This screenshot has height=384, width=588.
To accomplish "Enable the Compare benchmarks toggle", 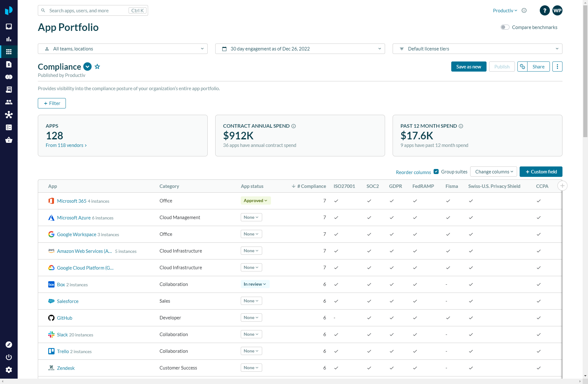I will pyautogui.click(x=505, y=27).
